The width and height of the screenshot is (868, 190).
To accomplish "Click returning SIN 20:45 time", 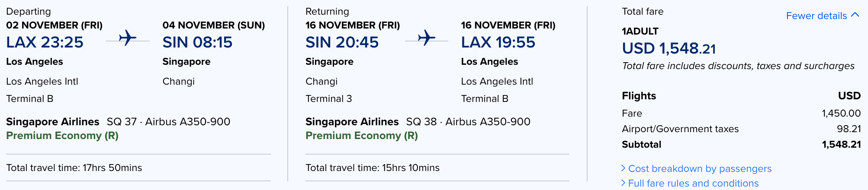I will click(x=342, y=42).
